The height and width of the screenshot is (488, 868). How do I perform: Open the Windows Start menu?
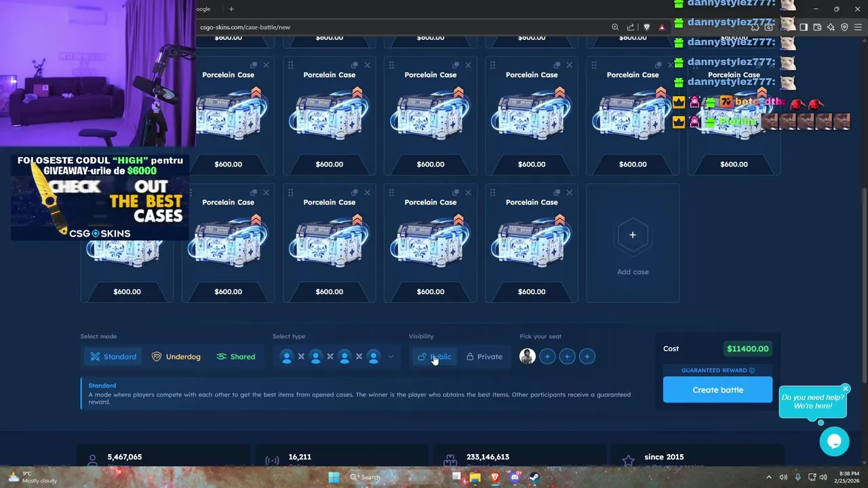click(x=334, y=477)
